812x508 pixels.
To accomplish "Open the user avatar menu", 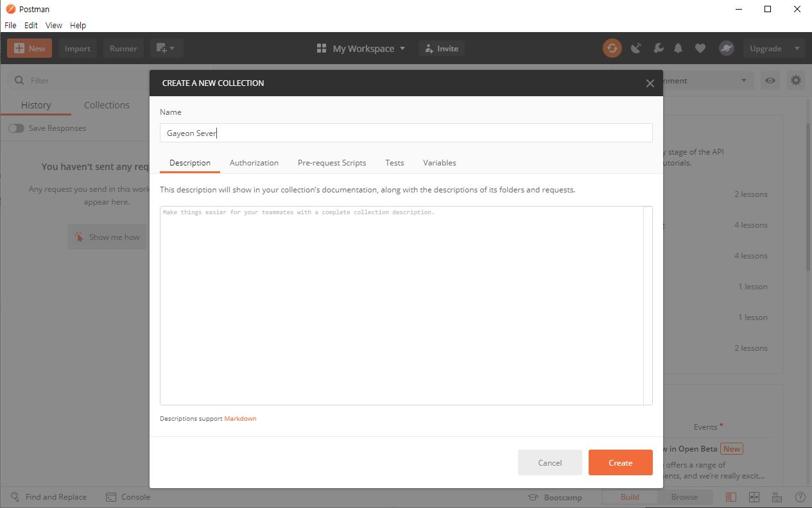I will tap(726, 48).
